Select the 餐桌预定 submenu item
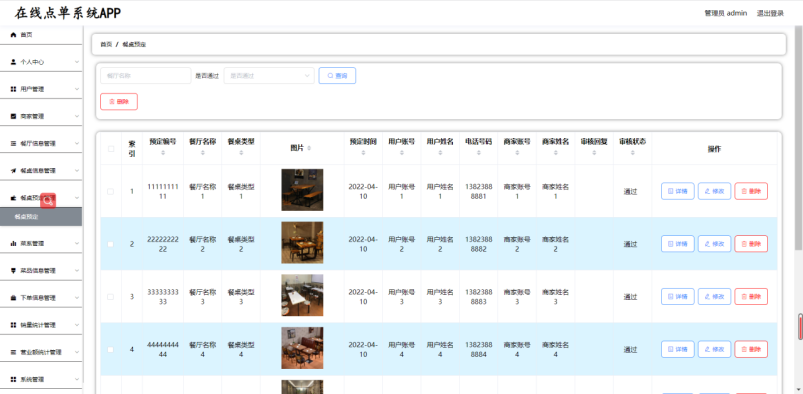Screen dimensions: 803x394 click(41, 217)
